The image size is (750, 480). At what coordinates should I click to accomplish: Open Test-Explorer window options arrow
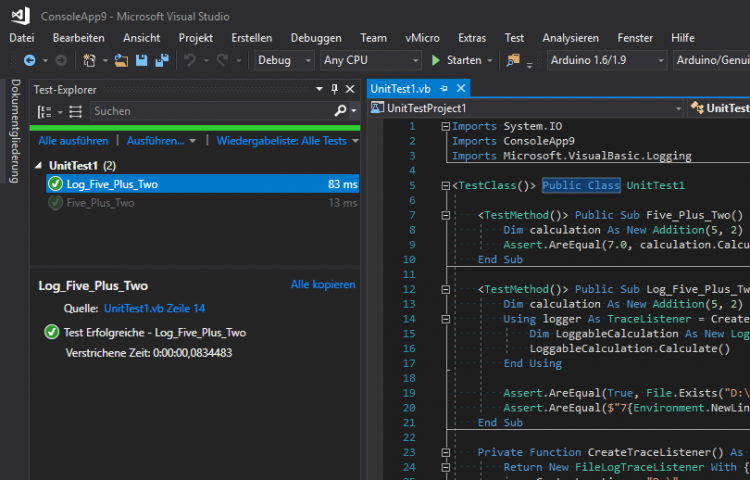pyautogui.click(x=320, y=89)
